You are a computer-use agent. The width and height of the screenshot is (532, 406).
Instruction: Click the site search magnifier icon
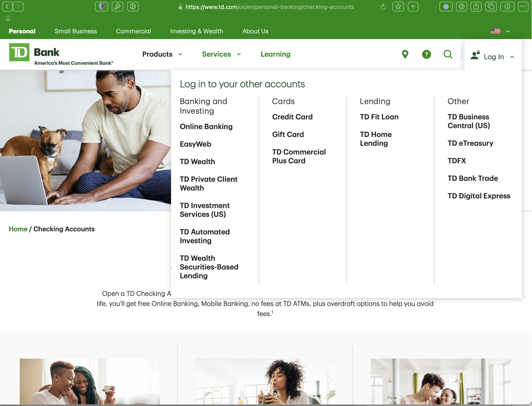tap(448, 54)
